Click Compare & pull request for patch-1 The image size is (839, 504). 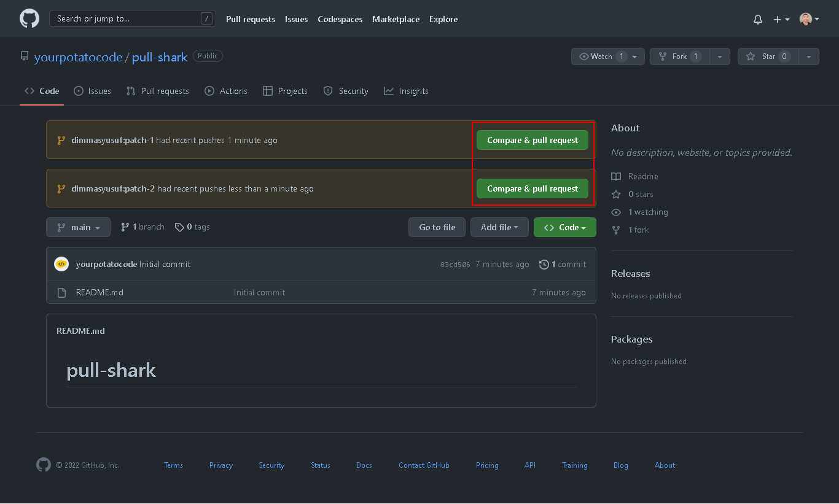pyautogui.click(x=533, y=140)
